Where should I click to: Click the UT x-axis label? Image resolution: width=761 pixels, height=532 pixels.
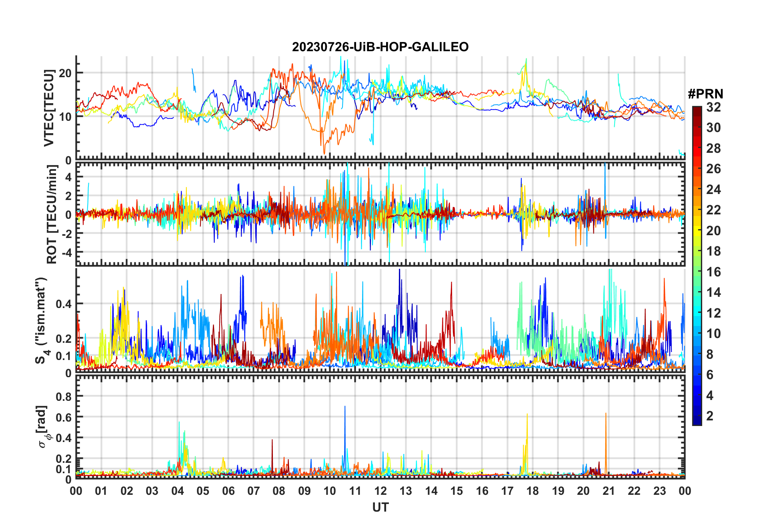[380, 508]
